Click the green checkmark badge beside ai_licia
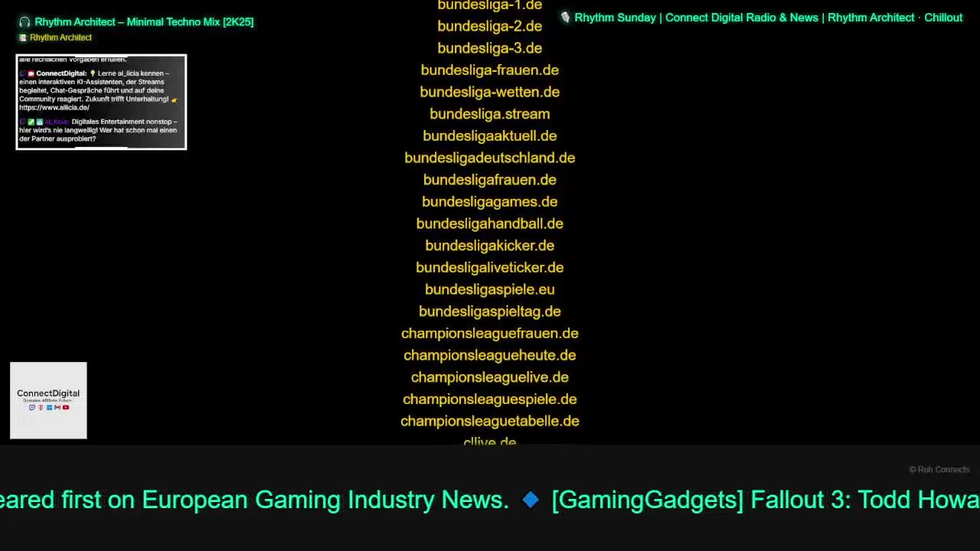Image resolution: width=980 pixels, height=551 pixels. click(x=31, y=122)
